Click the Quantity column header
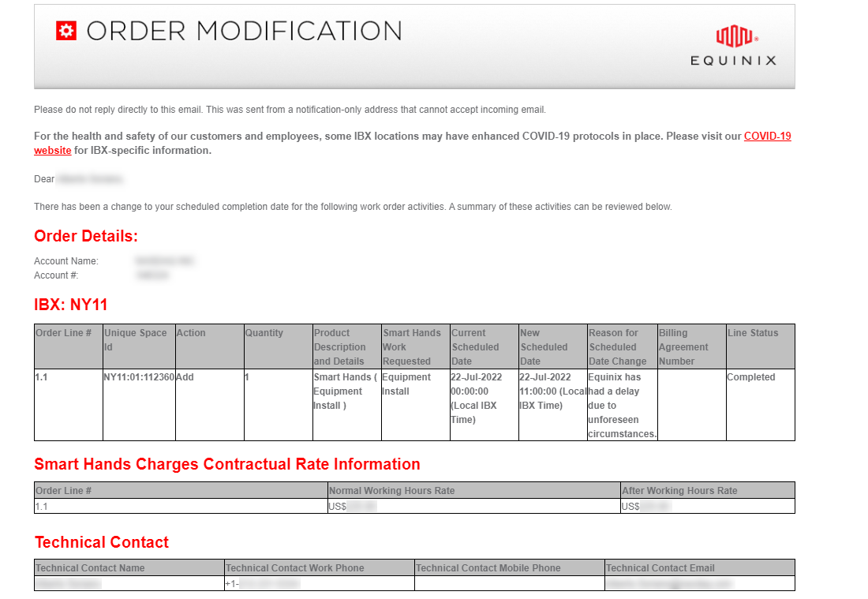Viewport: 868px width, 599px height. 279,346
